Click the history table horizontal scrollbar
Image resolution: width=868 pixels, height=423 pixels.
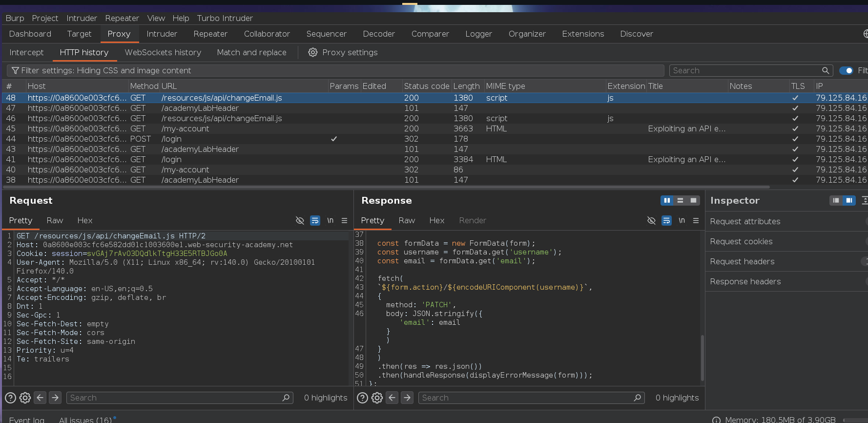387,187
